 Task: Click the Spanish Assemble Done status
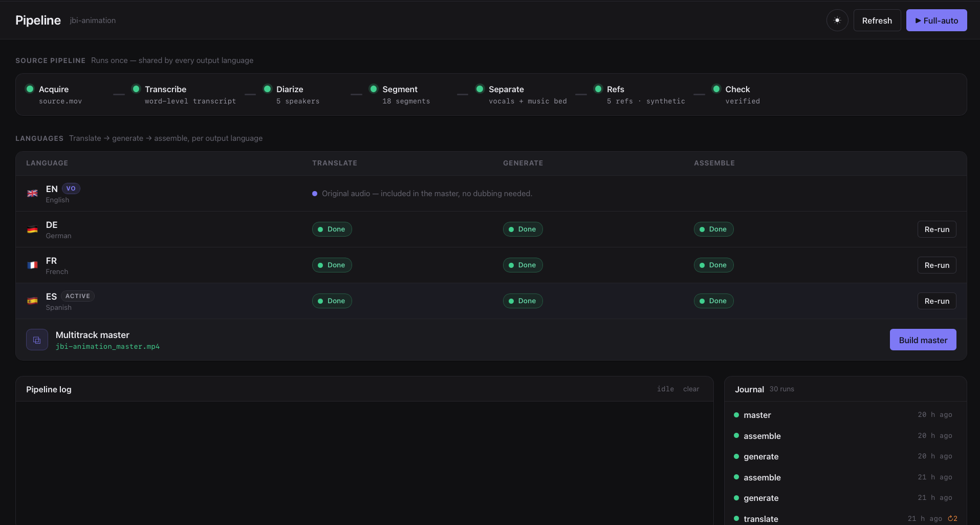(x=714, y=301)
